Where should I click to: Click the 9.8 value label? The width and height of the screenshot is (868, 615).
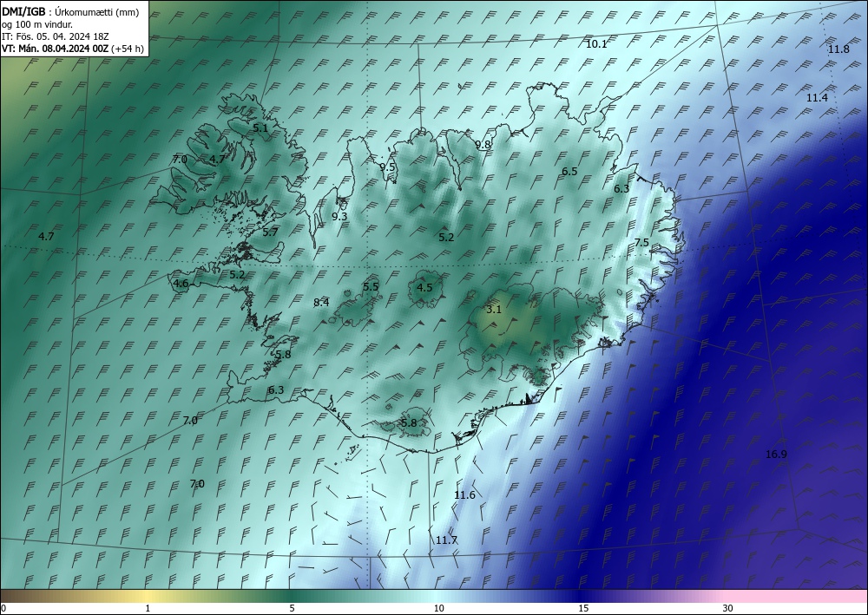(x=483, y=145)
